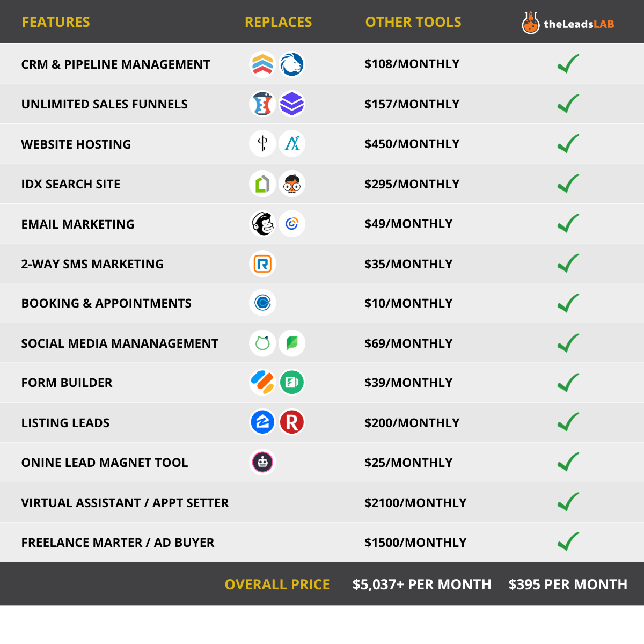This screenshot has height=644, width=644.
Task: Click the red Realtor R icon
Action: (x=292, y=422)
